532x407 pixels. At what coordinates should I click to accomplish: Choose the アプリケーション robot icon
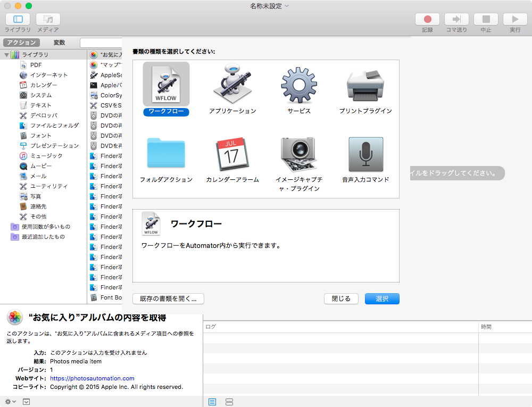(232, 85)
